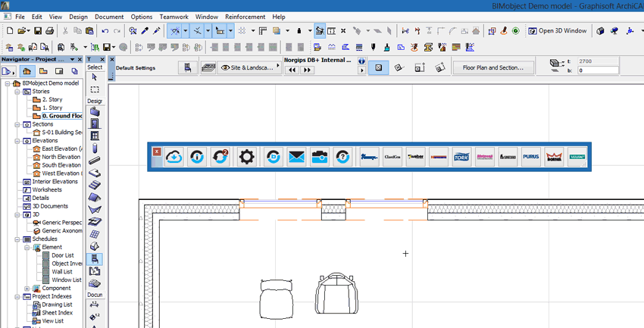This screenshot has height=328, width=644.
Task: Open the Design menu
Action: click(x=78, y=17)
